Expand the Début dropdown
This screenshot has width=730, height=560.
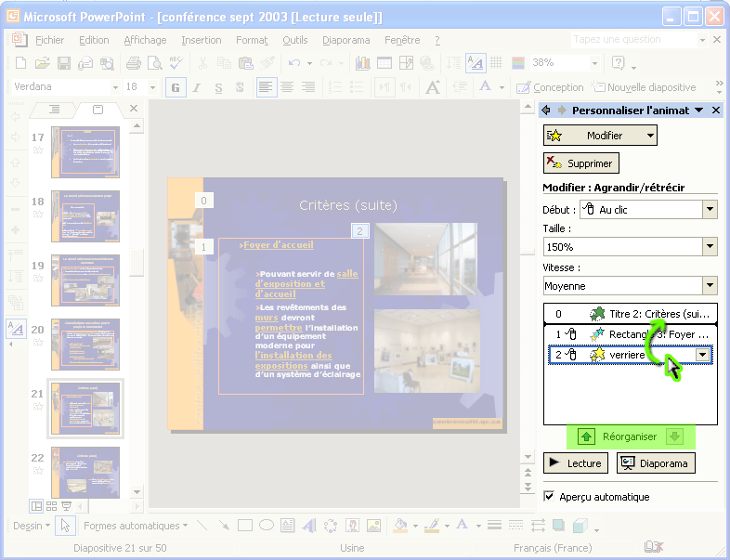point(710,209)
